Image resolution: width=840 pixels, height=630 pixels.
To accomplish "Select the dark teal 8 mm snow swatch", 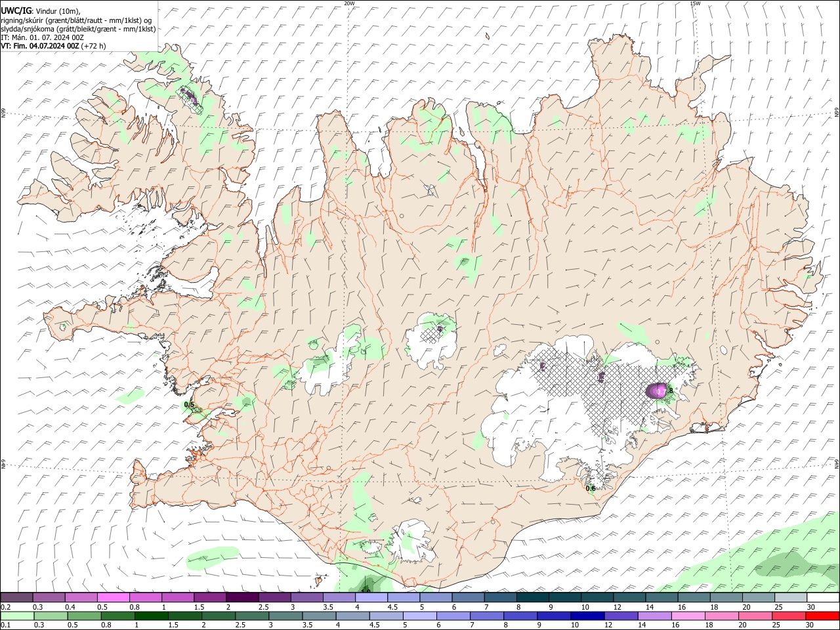I will click(x=533, y=598).
